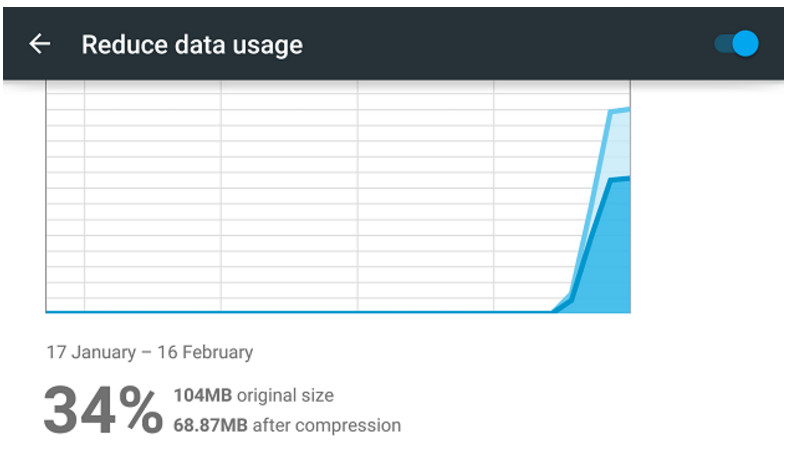Click the "Reduce data usage" title
The image size is (788, 451).
coord(192,45)
